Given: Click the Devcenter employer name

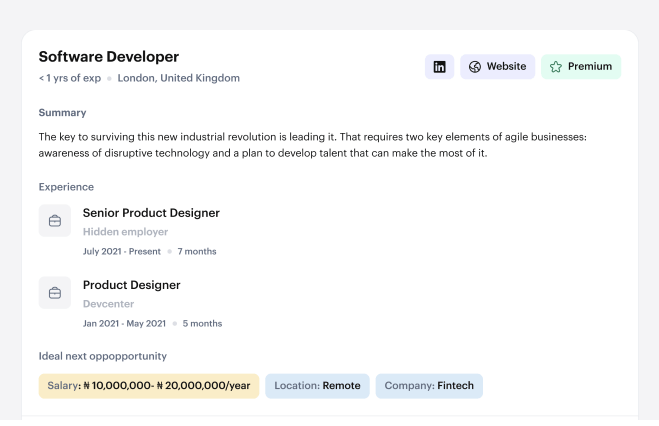Looking at the screenshot, I should [x=108, y=304].
